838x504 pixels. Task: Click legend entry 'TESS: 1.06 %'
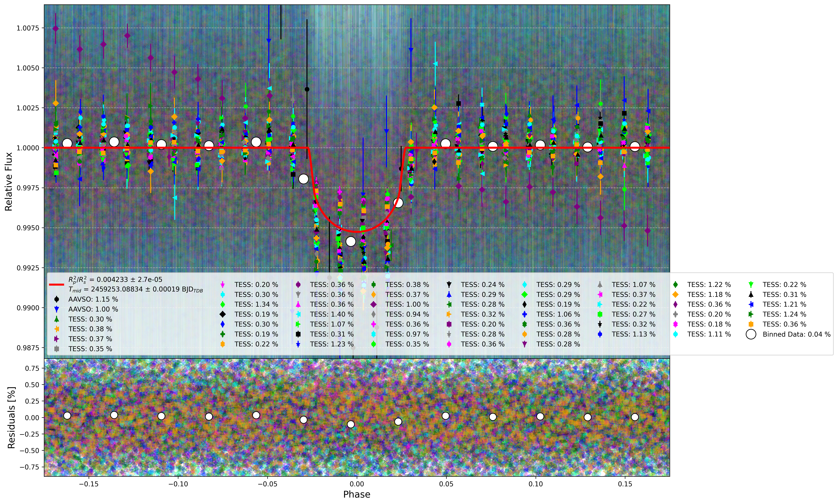point(558,315)
